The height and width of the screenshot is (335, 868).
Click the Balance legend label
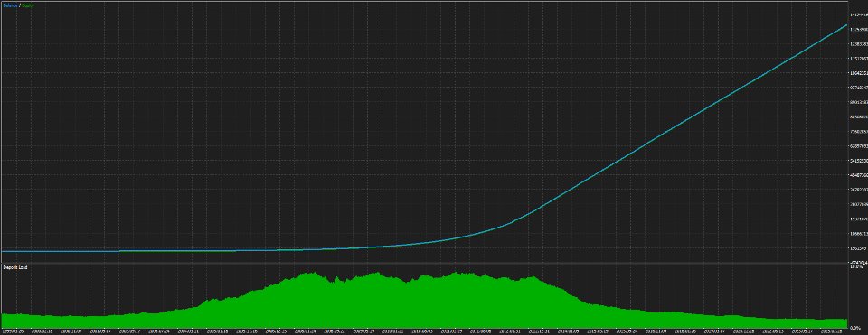pyautogui.click(x=10, y=5)
